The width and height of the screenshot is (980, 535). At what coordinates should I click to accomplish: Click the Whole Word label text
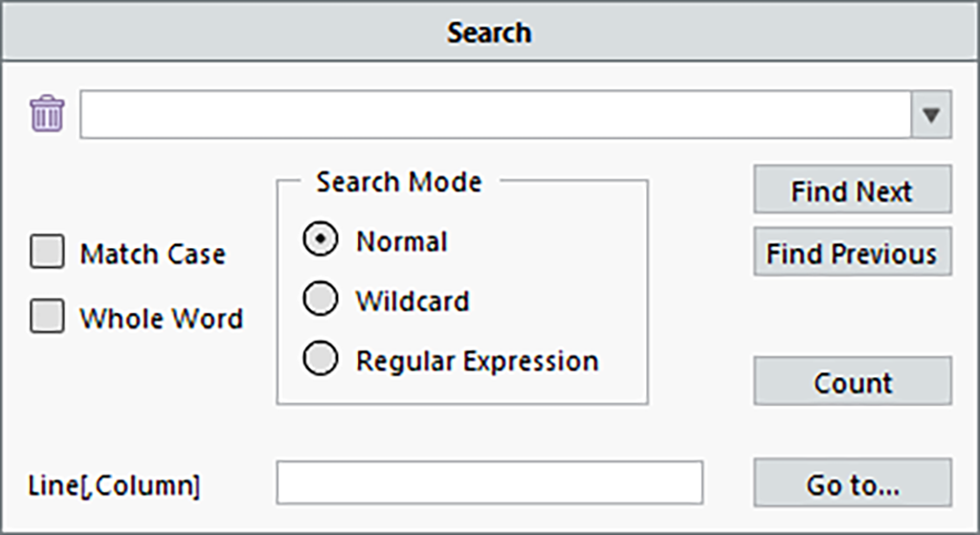(161, 318)
